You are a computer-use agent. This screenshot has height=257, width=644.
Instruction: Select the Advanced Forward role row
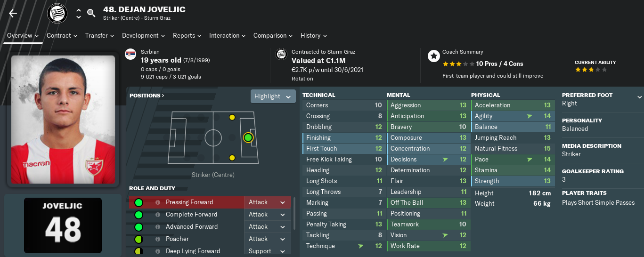click(210, 227)
